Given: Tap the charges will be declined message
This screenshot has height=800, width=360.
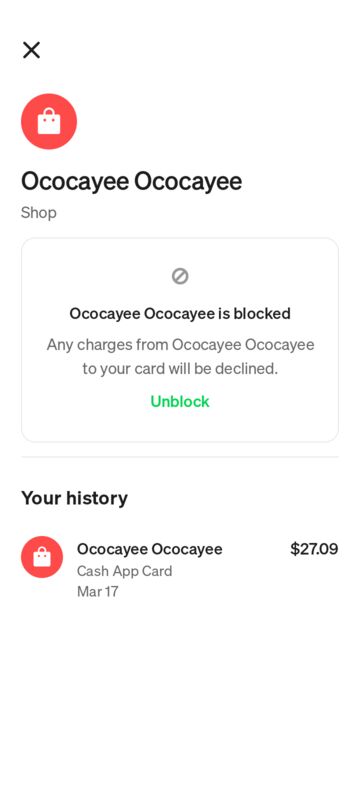Looking at the screenshot, I should click(x=180, y=356).
